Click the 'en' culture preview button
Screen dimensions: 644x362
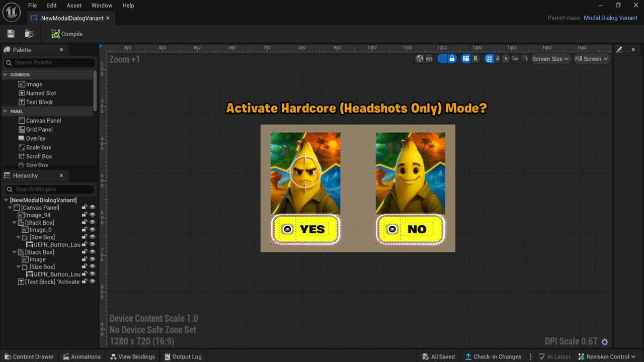click(429, 59)
